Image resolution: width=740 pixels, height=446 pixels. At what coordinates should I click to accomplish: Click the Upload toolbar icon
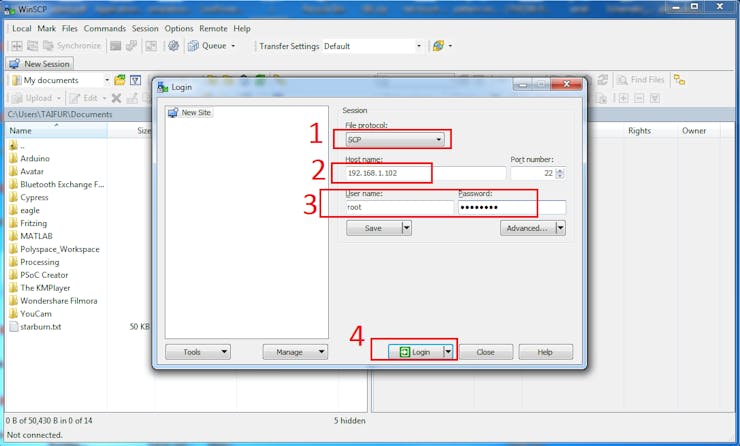click(x=17, y=98)
